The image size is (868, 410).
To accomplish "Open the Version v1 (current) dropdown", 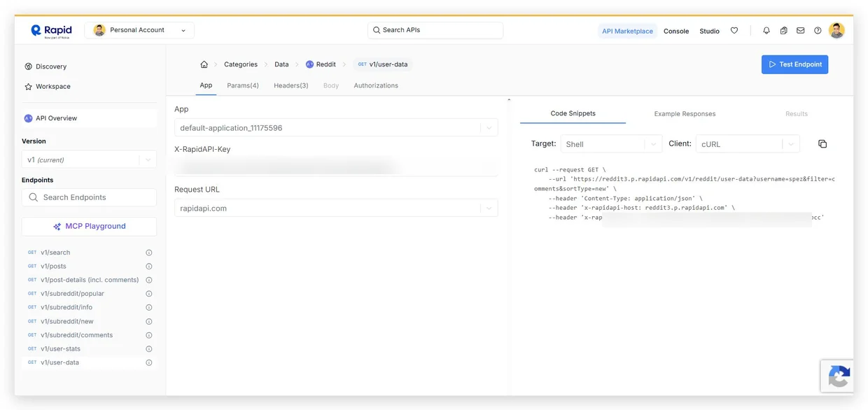I will click(89, 160).
